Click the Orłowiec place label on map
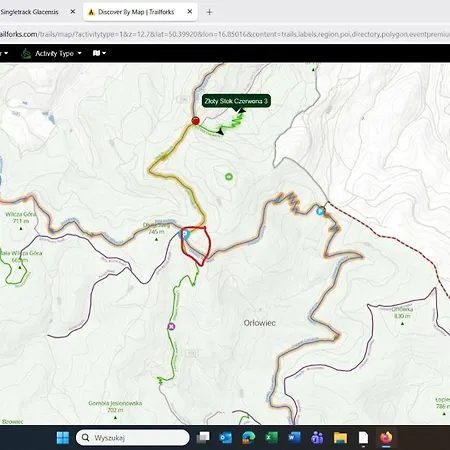 (x=260, y=323)
